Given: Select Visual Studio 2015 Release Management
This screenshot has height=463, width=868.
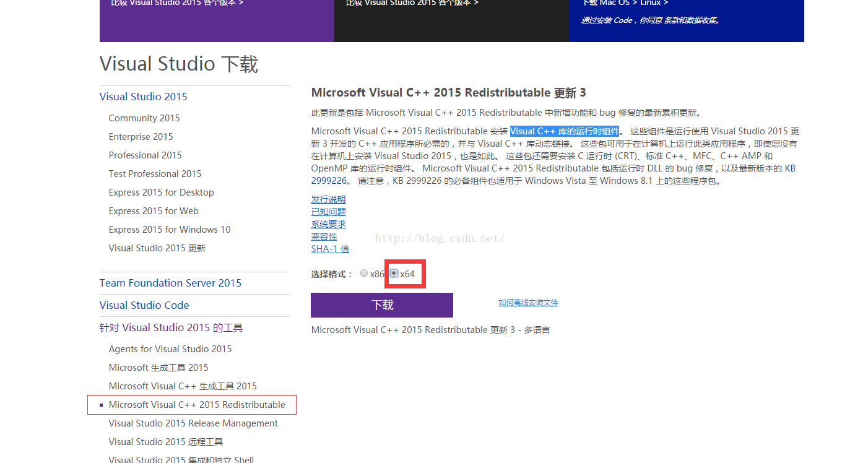Looking at the screenshot, I should tap(193, 423).
